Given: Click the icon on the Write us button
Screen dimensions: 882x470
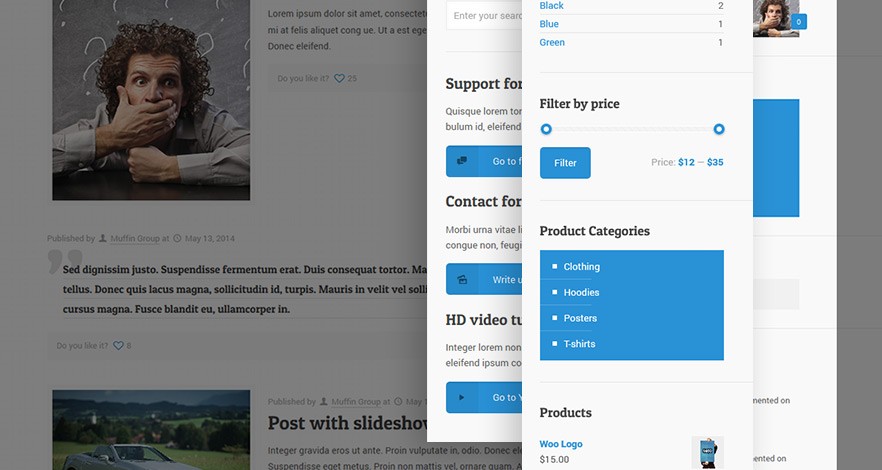Looking at the screenshot, I should coord(462,279).
